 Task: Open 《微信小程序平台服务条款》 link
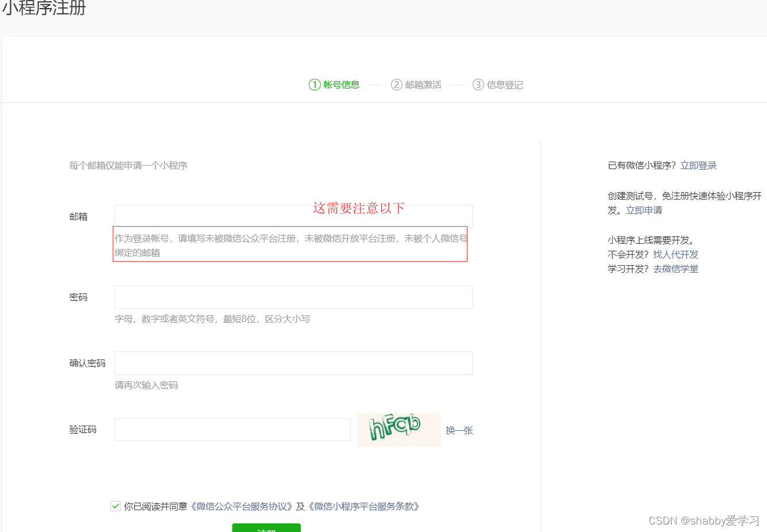click(364, 506)
